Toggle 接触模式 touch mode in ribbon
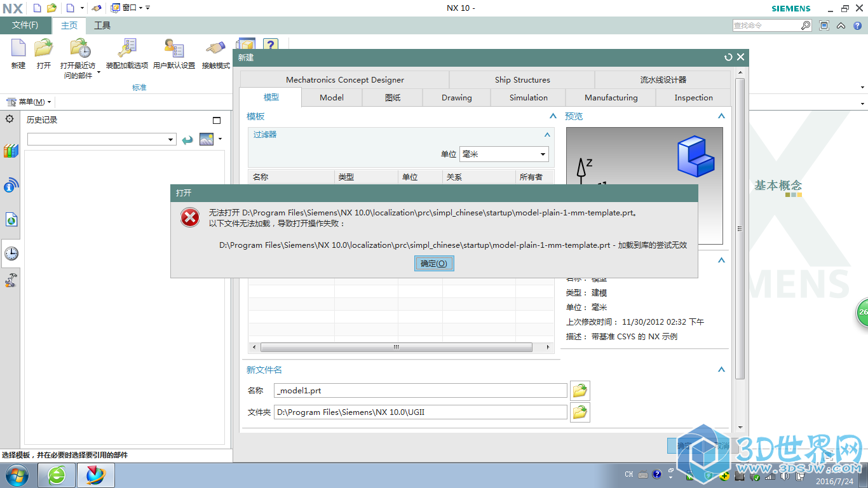The height and width of the screenshot is (488, 868). coord(215,54)
